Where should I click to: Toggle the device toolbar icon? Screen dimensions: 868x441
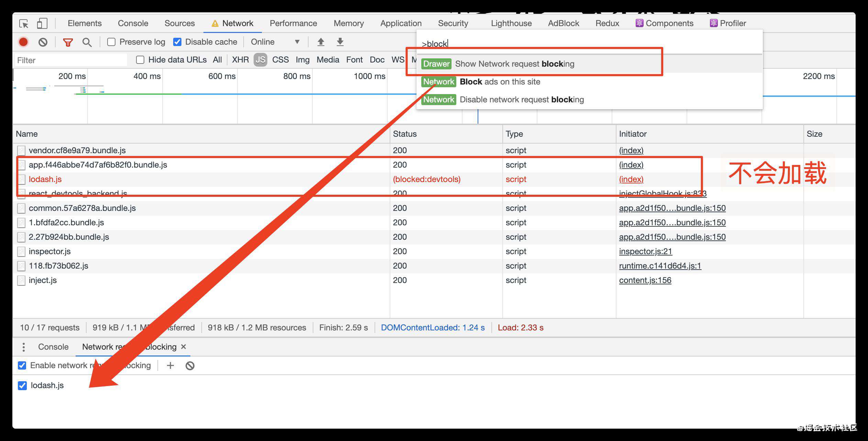pos(42,23)
